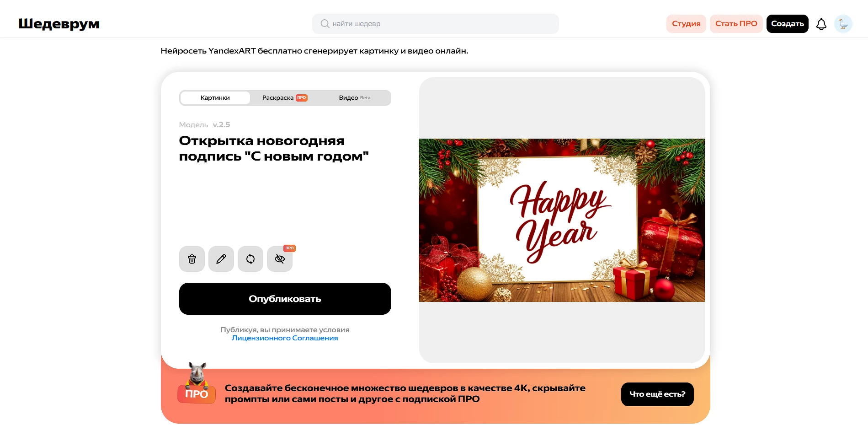Click the Студия button
This screenshot has height=436, width=868.
[686, 24]
